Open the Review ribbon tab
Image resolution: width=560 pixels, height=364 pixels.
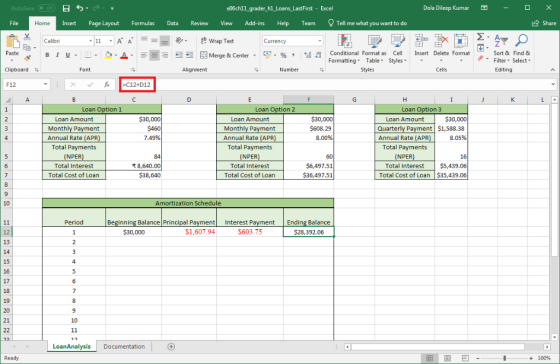(199, 23)
